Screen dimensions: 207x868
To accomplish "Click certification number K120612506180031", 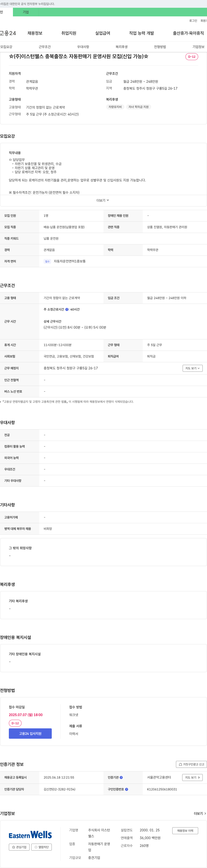I will tap(162, 789).
